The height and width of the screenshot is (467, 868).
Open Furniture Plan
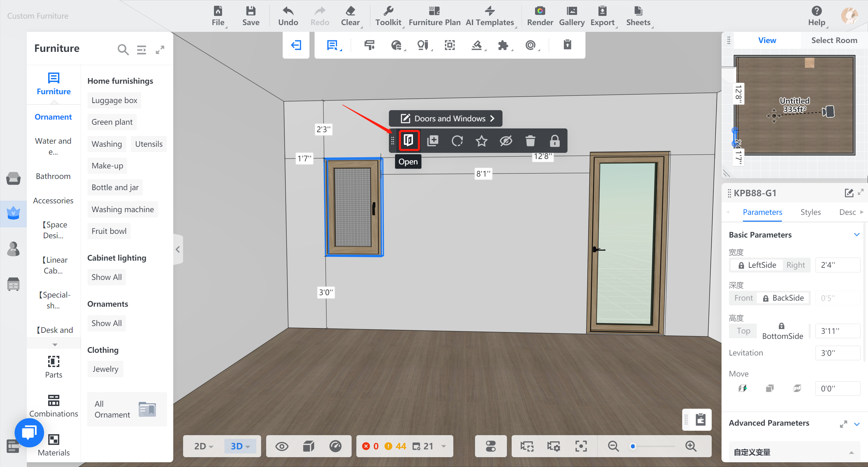click(434, 16)
